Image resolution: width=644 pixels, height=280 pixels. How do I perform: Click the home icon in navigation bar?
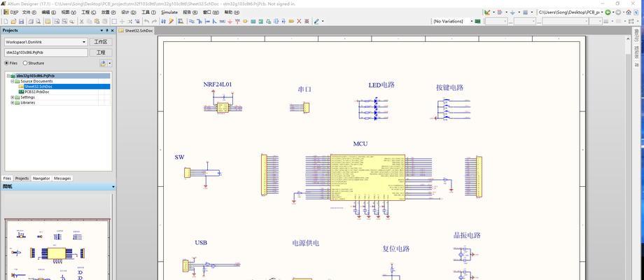[x=629, y=13]
